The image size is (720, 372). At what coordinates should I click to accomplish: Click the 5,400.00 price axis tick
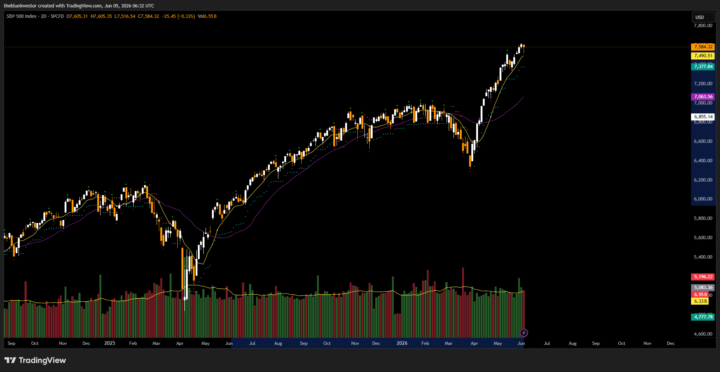coord(704,257)
